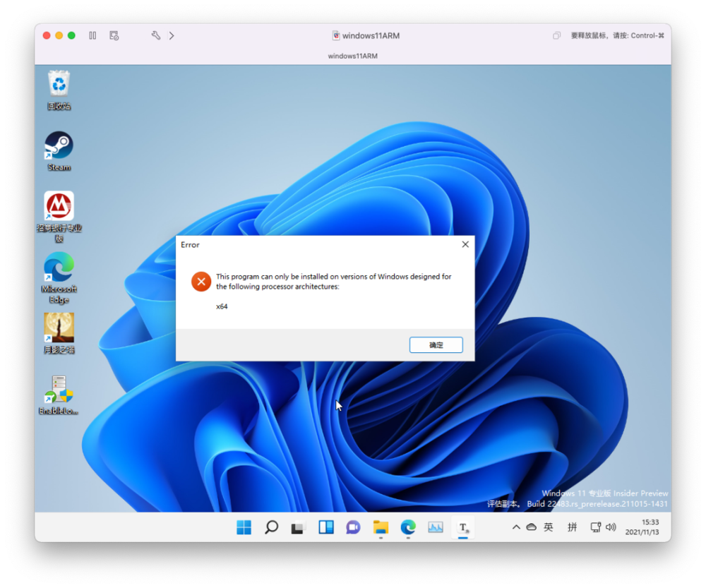Expand hidden icons with the tray chevron
Image resolution: width=706 pixels, height=588 pixels.
click(x=516, y=527)
